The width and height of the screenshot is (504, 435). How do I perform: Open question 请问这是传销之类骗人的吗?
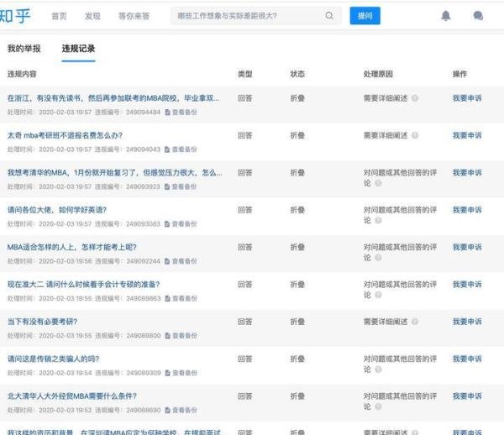(x=54, y=359)
